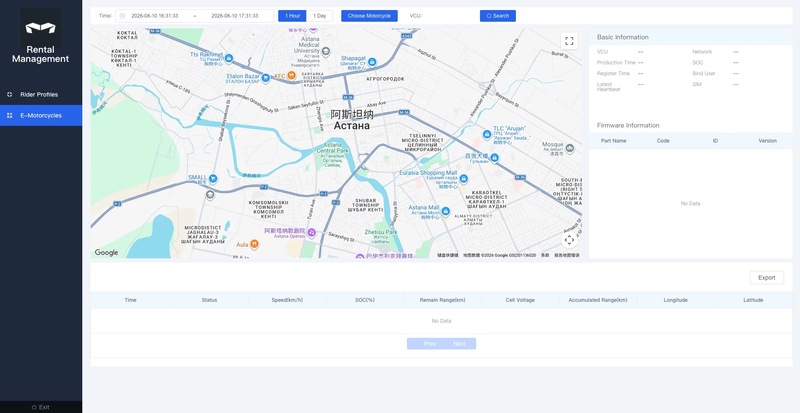Click Version firmware column header
Viewport: 800px width, 413px height.
tap(767, 141)
